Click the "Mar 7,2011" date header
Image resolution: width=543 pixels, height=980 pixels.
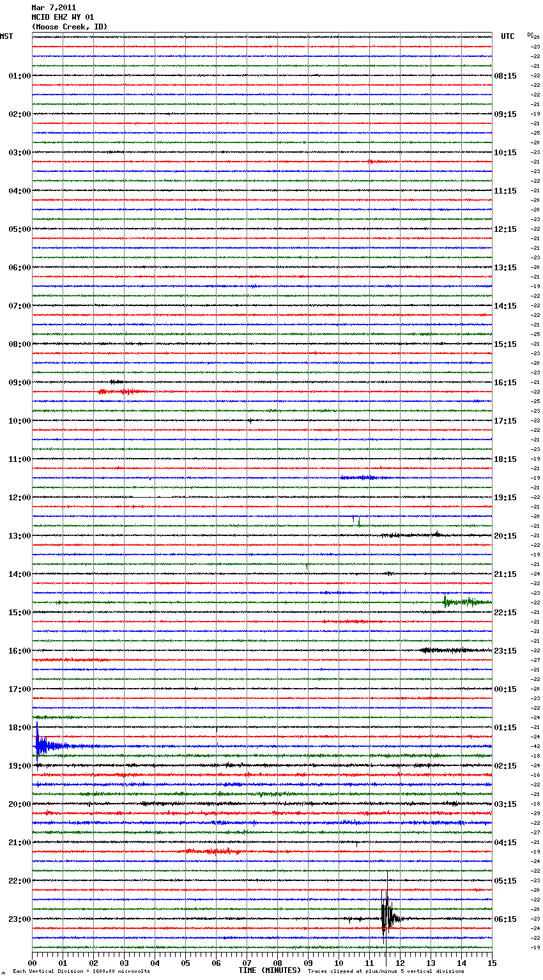coord(54,8)
